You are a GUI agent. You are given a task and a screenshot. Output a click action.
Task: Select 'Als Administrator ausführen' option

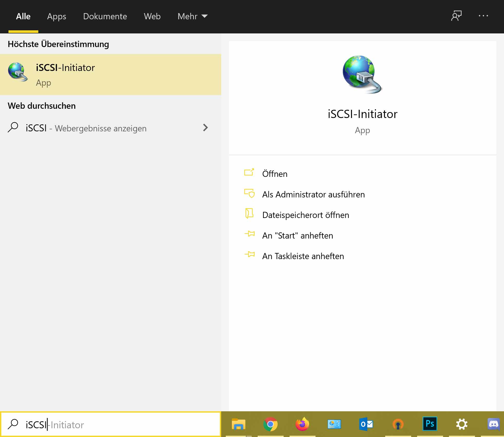coord(313,194)
